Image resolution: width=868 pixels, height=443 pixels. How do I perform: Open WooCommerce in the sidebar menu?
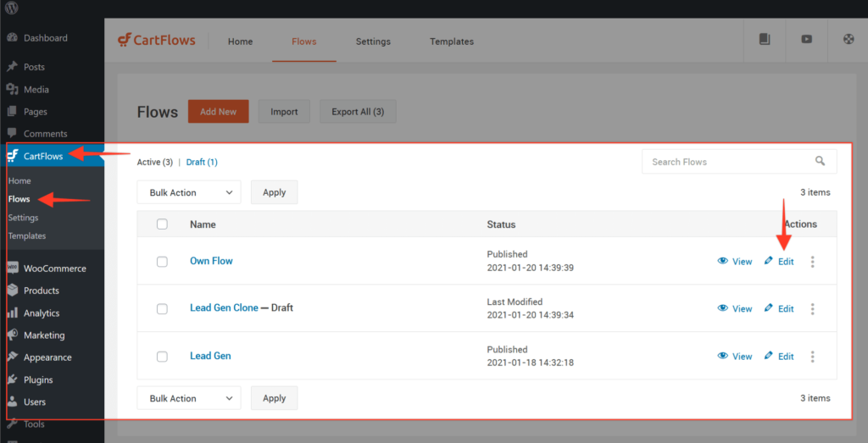(x=54, y=269)
